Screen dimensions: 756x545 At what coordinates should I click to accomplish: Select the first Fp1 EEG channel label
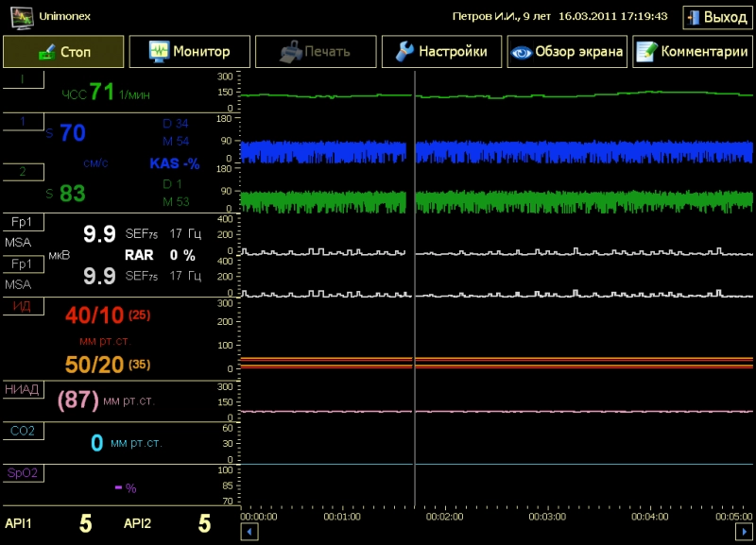22,222
